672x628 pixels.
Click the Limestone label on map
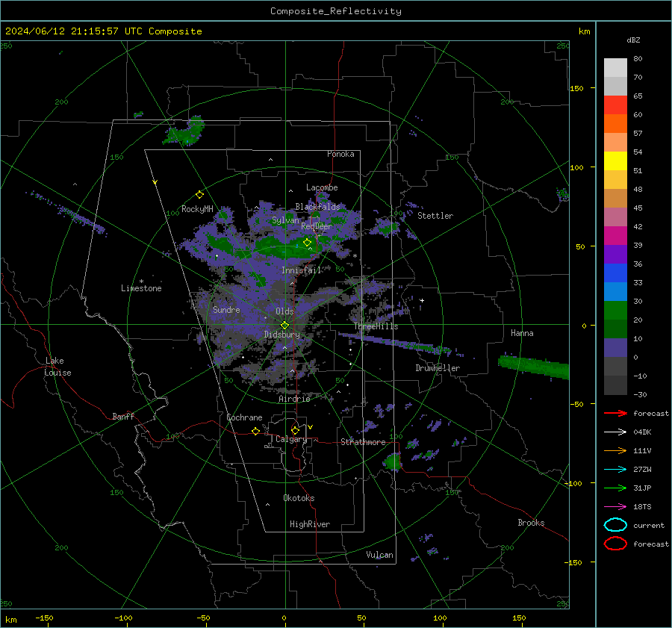pyautogui.click(x=141, y=288)
